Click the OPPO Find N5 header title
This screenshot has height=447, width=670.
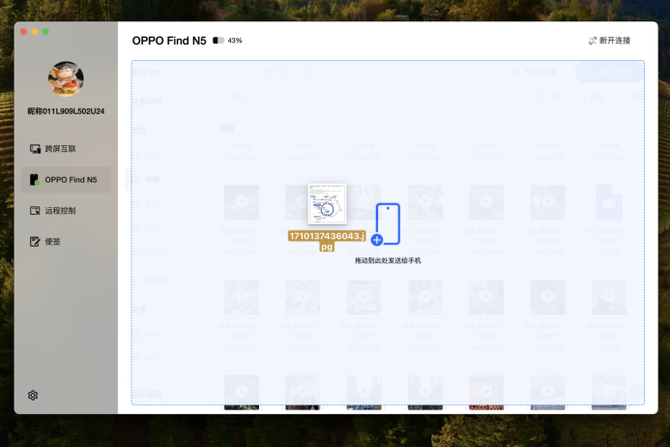[x=169, y=41]
